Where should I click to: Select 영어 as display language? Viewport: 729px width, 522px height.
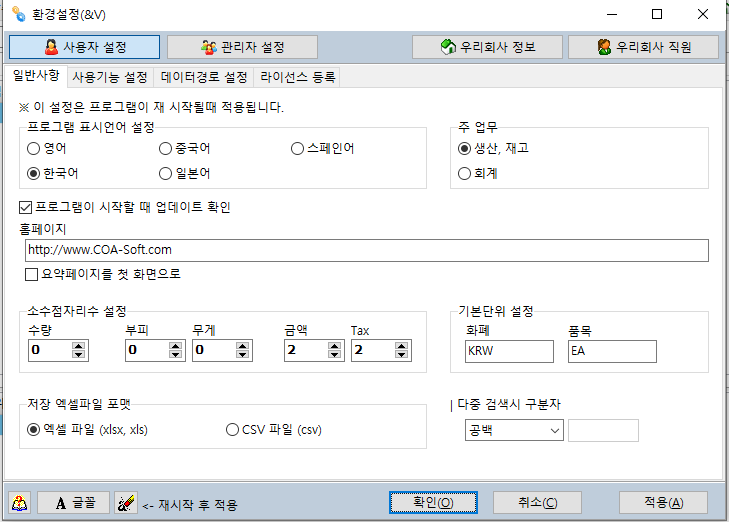click(x=34, y=149)
